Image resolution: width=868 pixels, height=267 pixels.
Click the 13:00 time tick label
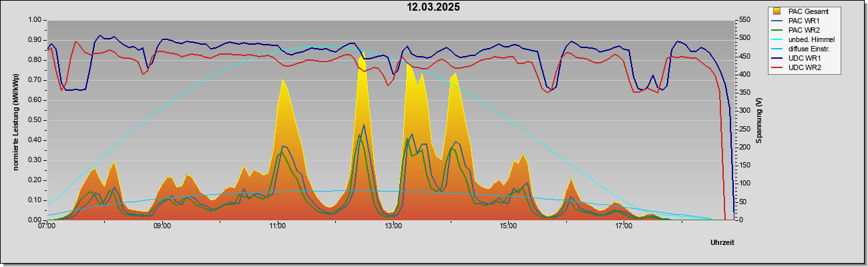pos(393,227)
